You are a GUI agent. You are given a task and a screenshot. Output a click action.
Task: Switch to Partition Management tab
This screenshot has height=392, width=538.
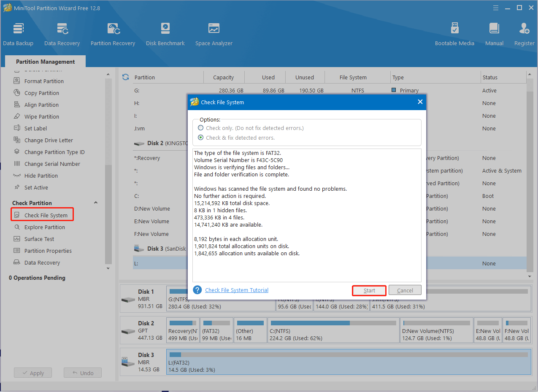point(46,62)
